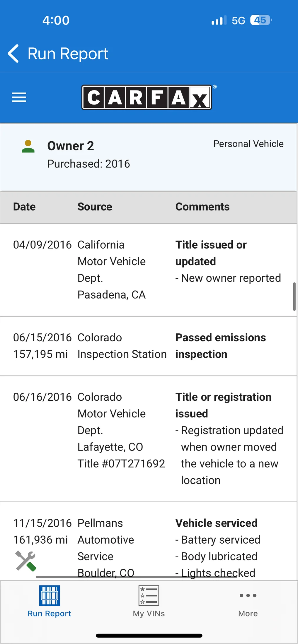The height and width of the screenshot is (644, 298).
Task: Tap the back arrow chevron
Action: click(x=13, y=54)
